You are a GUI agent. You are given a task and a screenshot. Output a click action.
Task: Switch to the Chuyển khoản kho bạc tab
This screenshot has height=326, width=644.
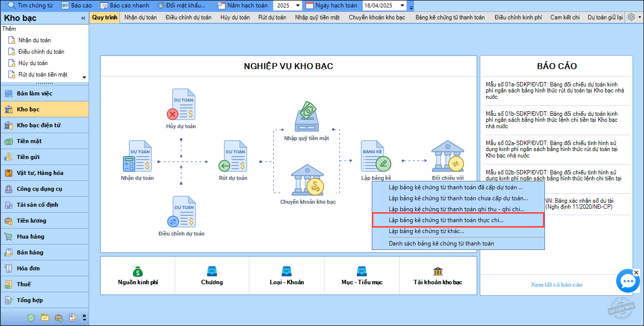pos(377,17)
